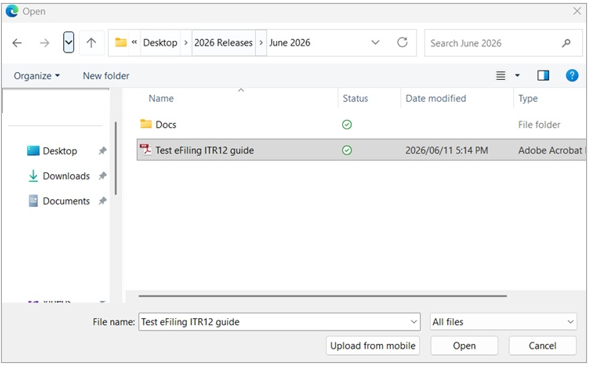Unpin Desktop using its pin icon

pyautogui.click(x=102, y=151)
